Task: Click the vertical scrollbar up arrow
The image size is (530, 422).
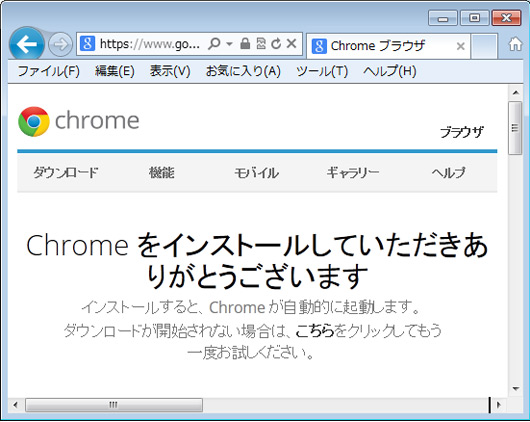Action: click(x=516, y=92)
